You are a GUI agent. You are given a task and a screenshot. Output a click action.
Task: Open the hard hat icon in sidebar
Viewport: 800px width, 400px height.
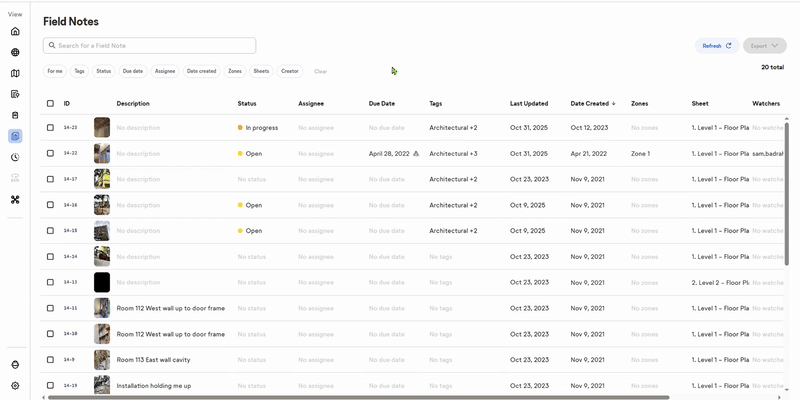(15, 365)
